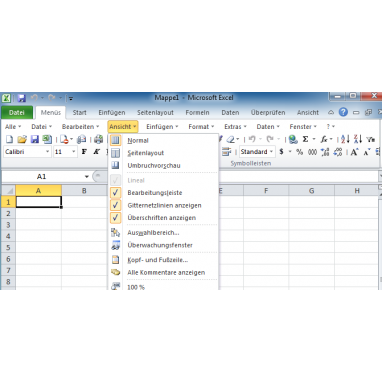The width and height of the screenshot is (382, 382).
Task: Toggle Überschriften anzeigen checkbox
Action: click(x=115, y=218)
